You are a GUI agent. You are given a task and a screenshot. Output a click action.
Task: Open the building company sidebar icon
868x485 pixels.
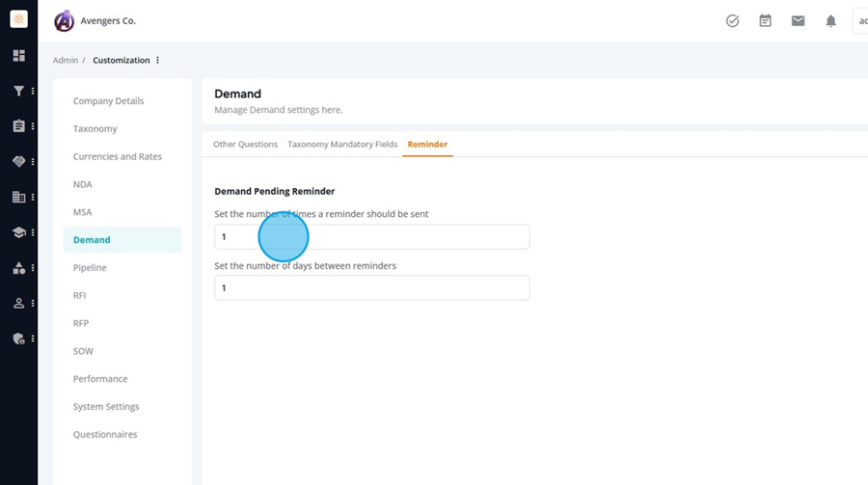coord(19,197)
